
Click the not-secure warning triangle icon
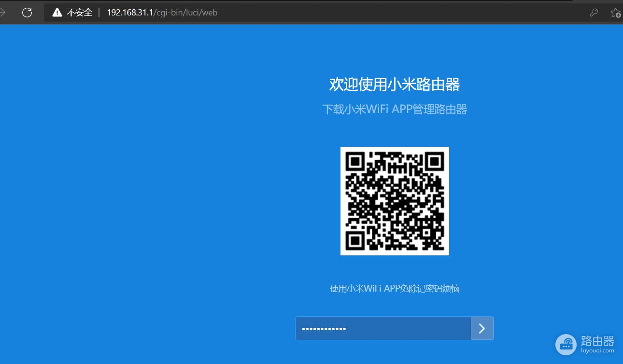pyautogui.click(x=57, y=13)
